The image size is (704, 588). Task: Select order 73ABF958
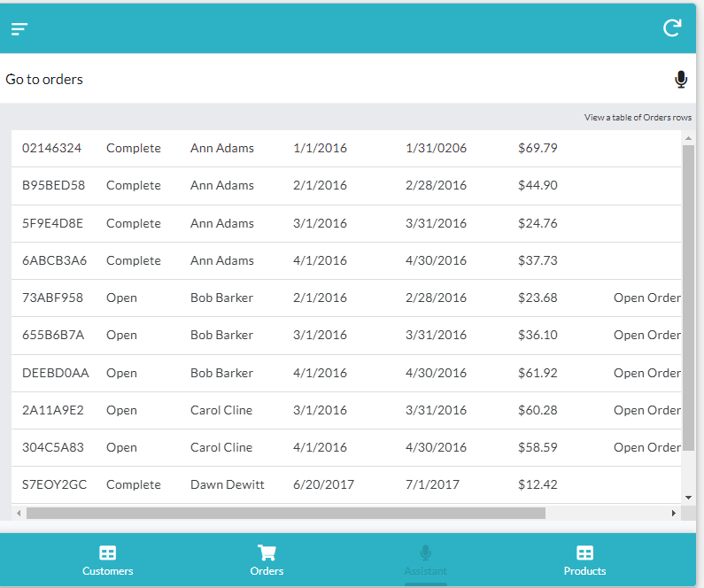tap(52, 298)
